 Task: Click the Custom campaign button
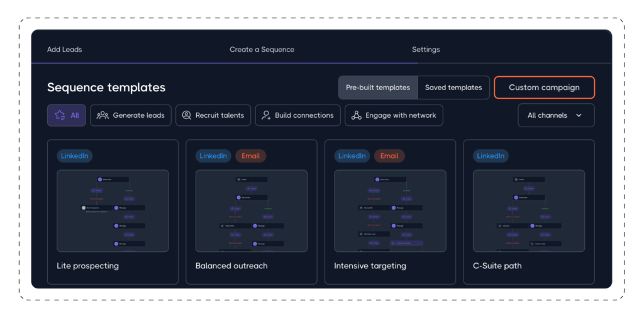[x=544, y=88]
